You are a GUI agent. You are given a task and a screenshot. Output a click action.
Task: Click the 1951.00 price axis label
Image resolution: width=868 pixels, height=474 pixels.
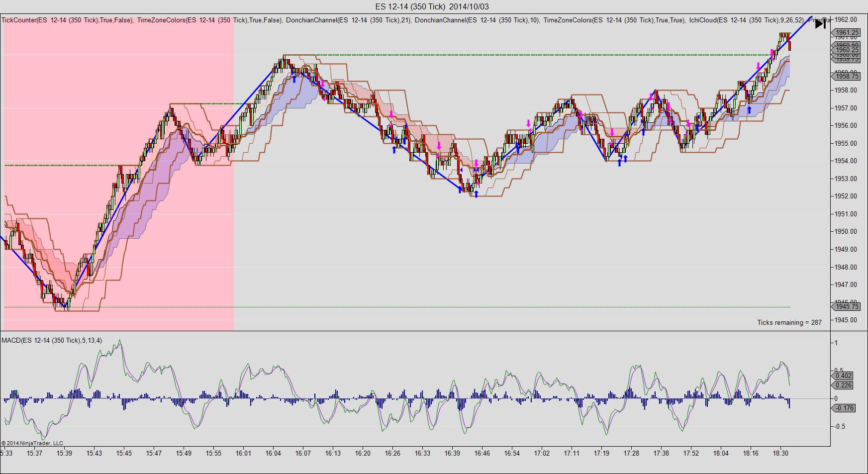click(x=846, y=214)
